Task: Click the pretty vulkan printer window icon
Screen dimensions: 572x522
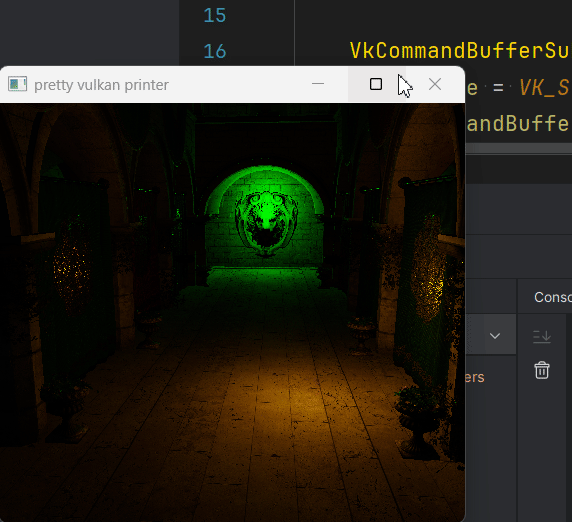Action: 17,84
